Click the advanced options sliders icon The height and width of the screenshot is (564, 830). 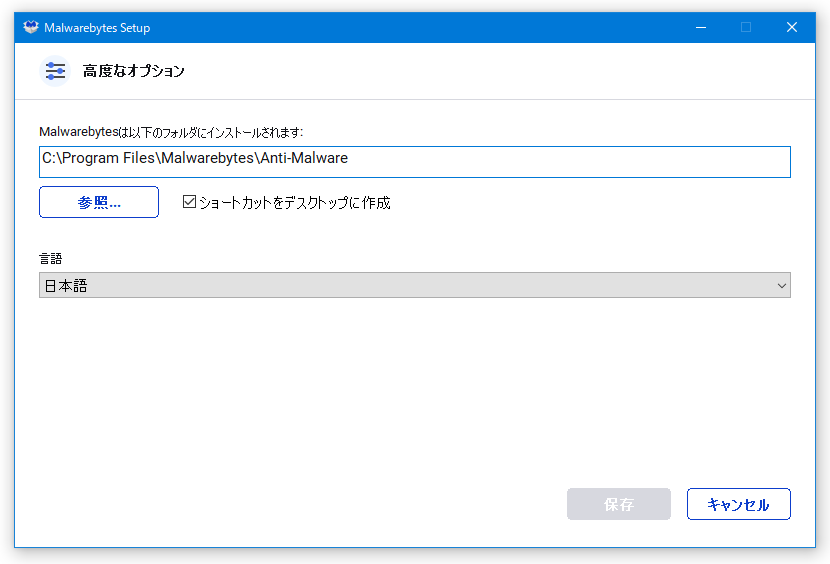[x=55, y=71]
